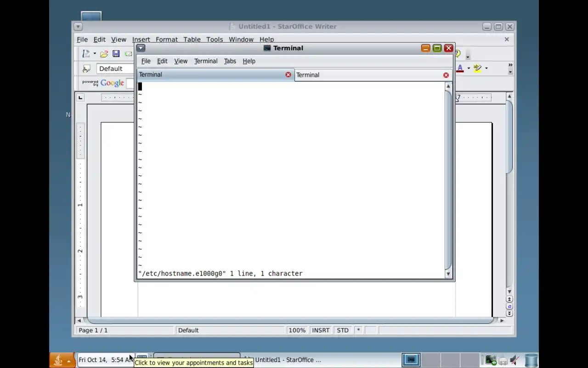Click the New document icon in Writer toolbar

(x=86, y=54)
